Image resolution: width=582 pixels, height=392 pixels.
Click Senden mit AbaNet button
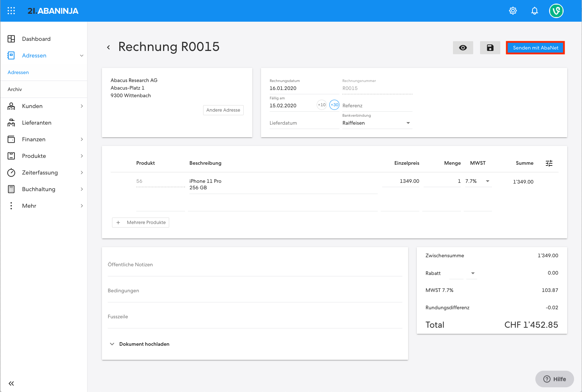pyautogui.click(x=535, y=48)
